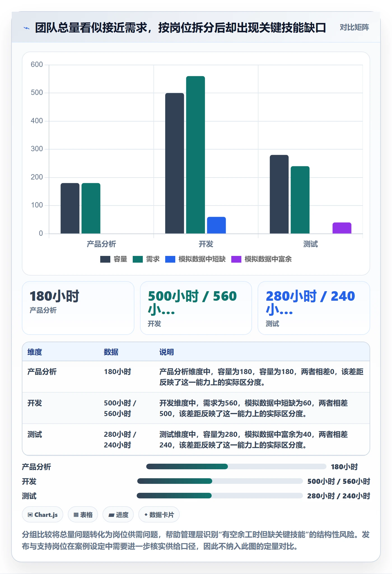Click the Chart.js chip square icon

(x=30, y=515)
